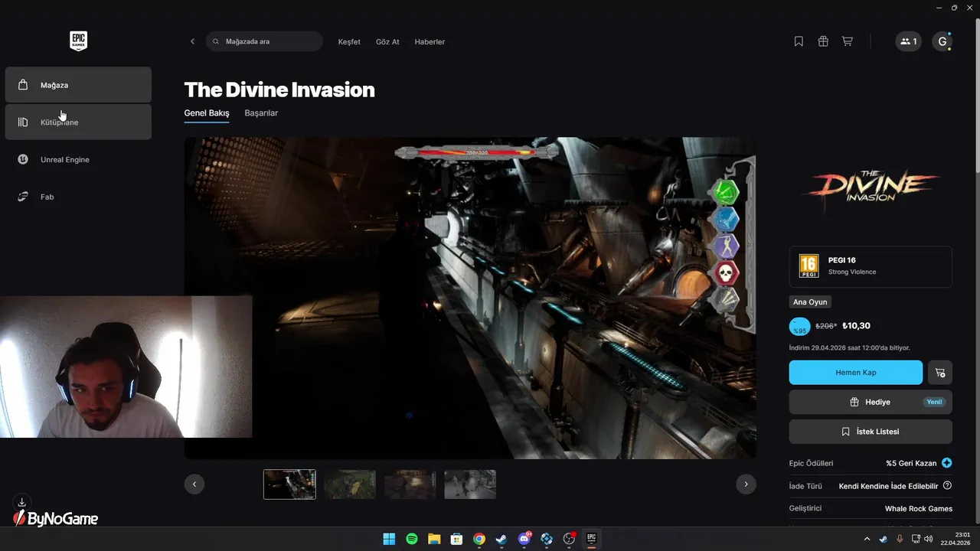980x551 pixels.
Task: Open the Kütüphane library section
Action: (x=78, y=122)
